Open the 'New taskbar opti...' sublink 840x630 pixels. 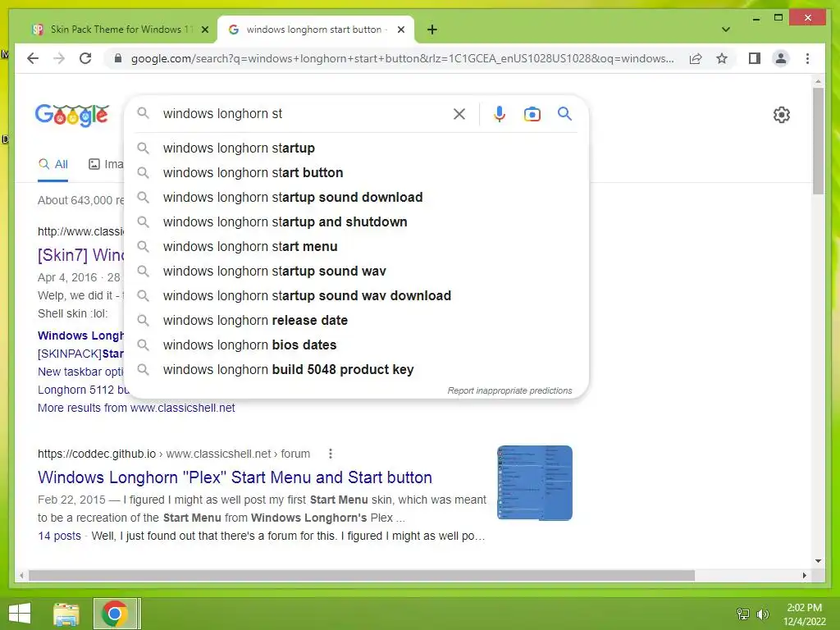80,372
